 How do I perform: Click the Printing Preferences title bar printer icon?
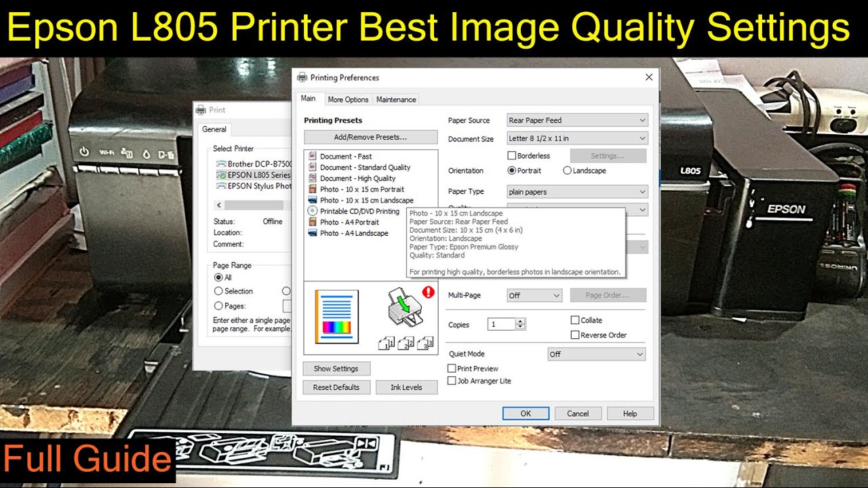pos(302,77)
